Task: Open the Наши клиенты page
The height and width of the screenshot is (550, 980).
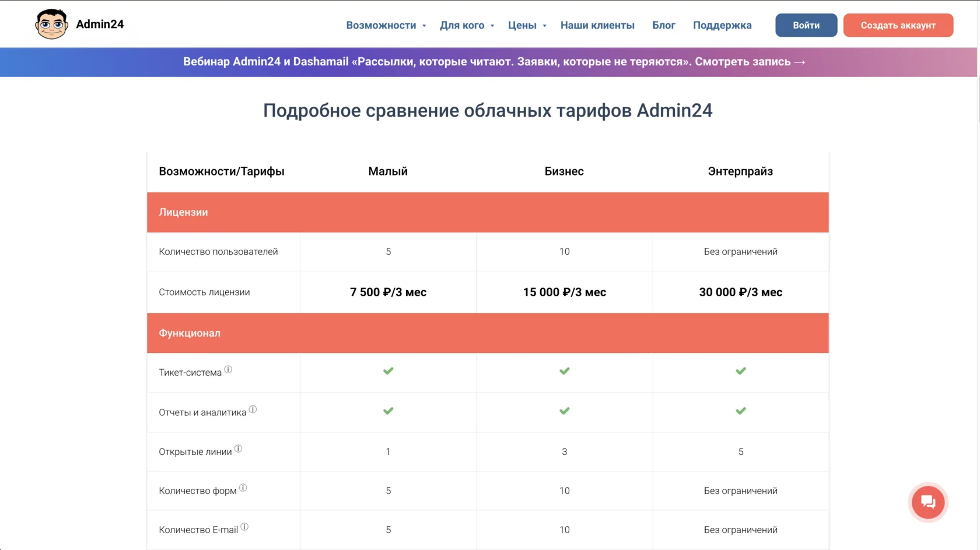Action: (x=597, y=25)
